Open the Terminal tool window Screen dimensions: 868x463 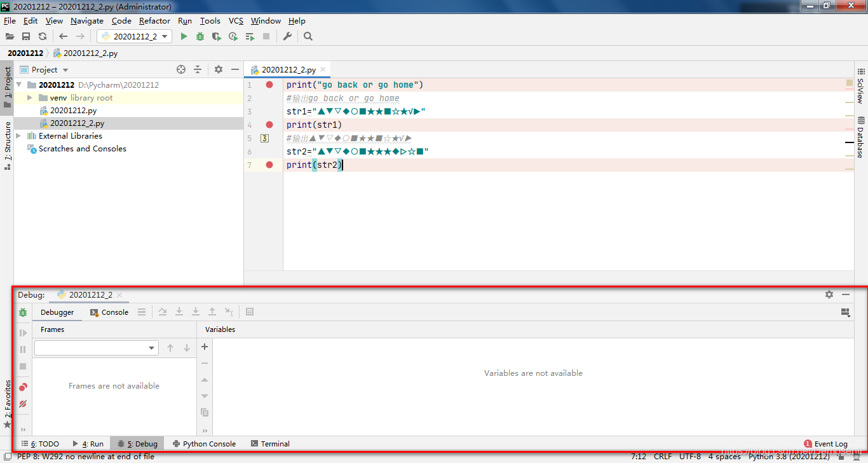270,444
